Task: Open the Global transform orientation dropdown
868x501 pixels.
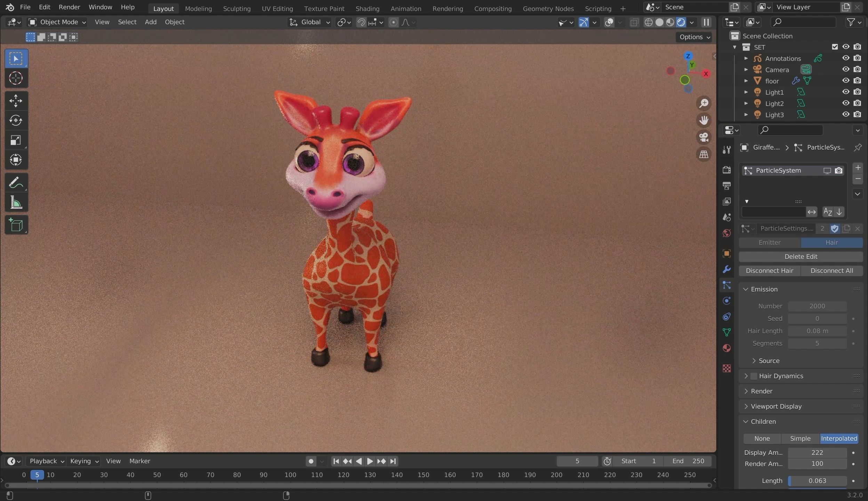Action: tap(310, 22)
